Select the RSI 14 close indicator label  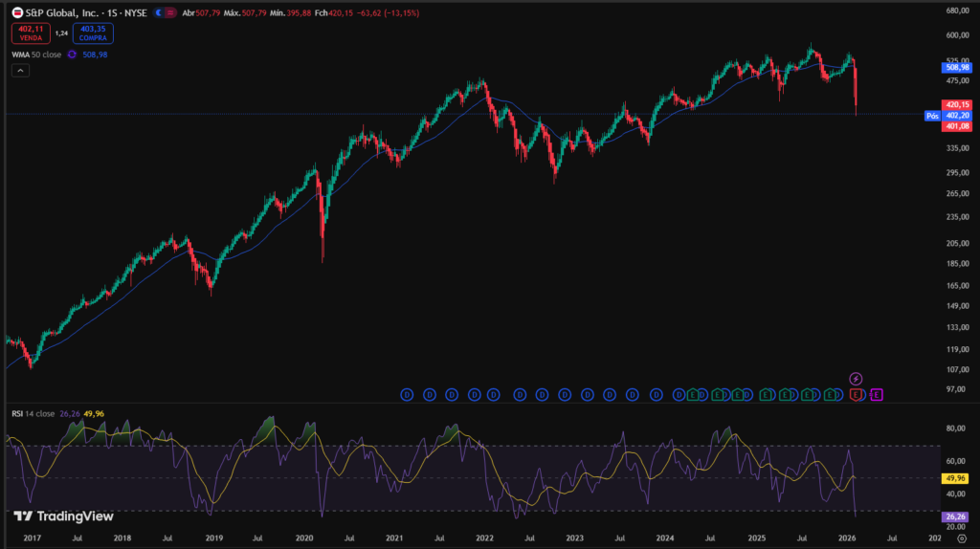[33, 413]
